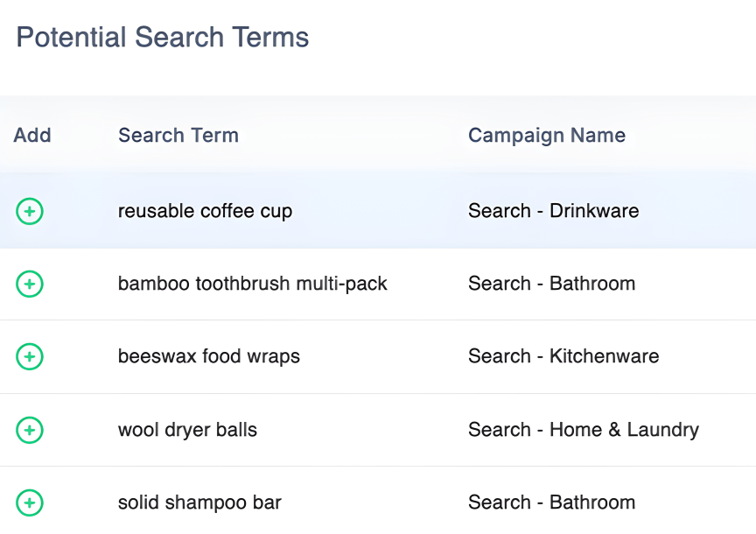The height and width of the screenshot is (534, 756).
Task: Click the Potential Search Terms heading
Action: click(163, 38)
